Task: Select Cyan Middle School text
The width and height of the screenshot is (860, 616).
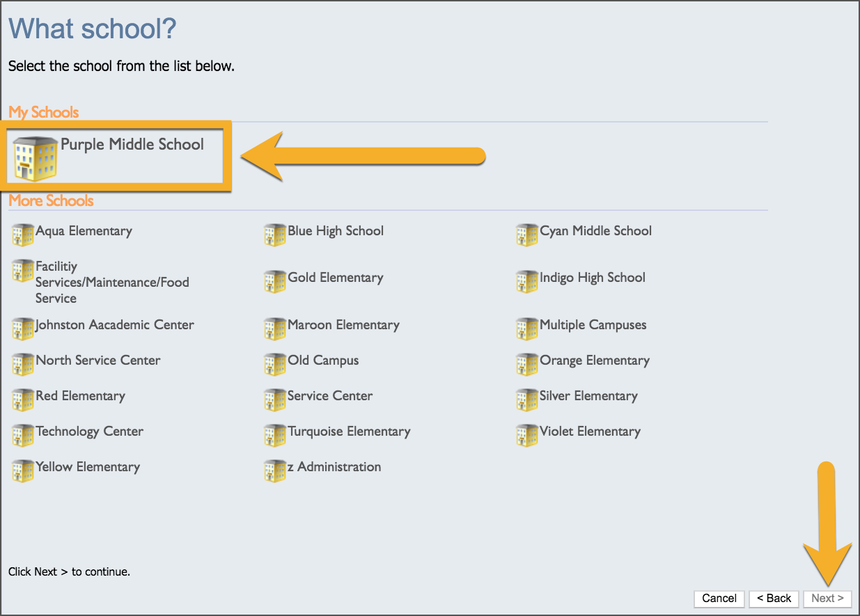Action: [595, 231]
